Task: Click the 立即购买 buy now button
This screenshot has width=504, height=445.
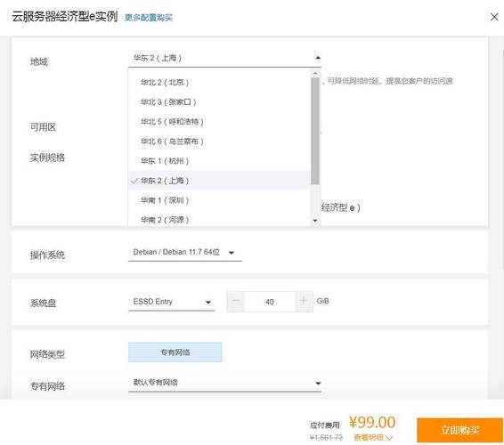Action: point(459,430)
